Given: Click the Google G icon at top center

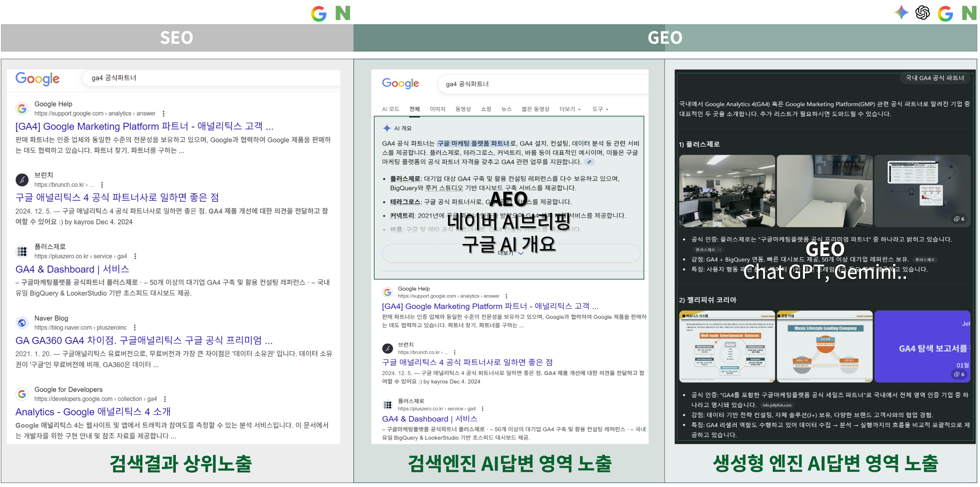Looking at the screenshot, I should pos(319,14).
